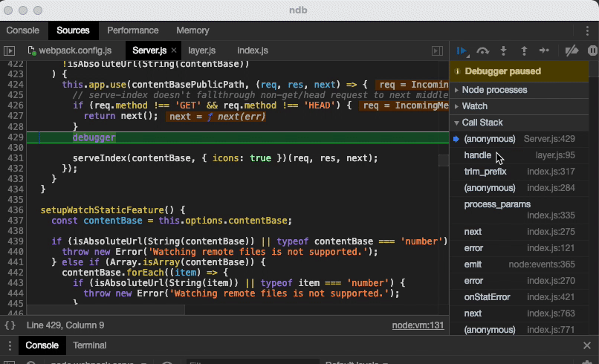Resume script execution in debugger
599x364 pixels.
[x=462, y=51]
